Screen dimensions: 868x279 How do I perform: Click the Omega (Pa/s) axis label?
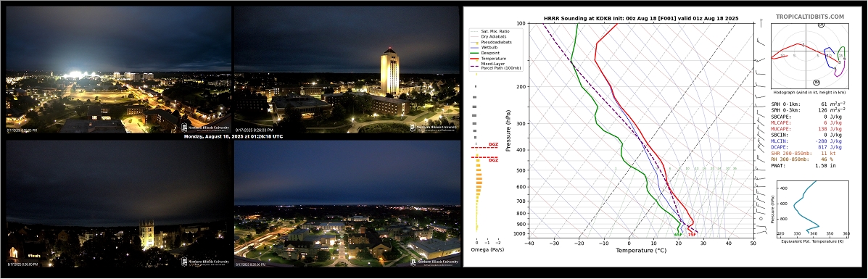(487, 250)
